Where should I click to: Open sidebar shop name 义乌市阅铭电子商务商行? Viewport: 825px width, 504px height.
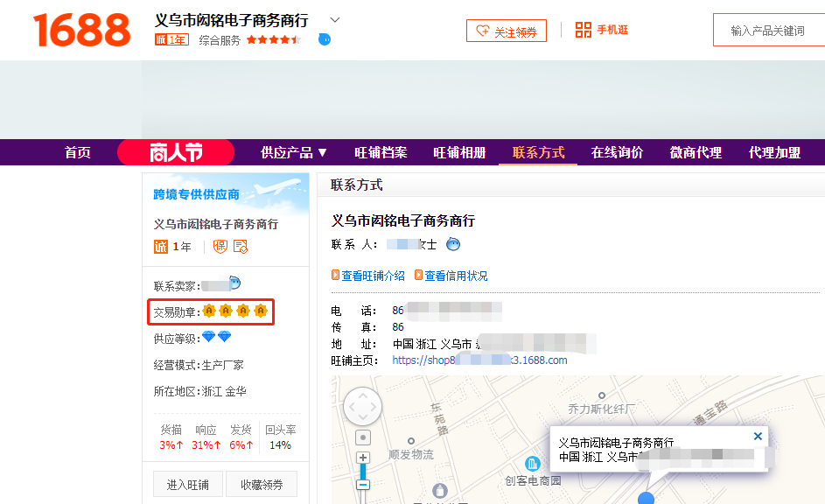[x=216, y=224]
